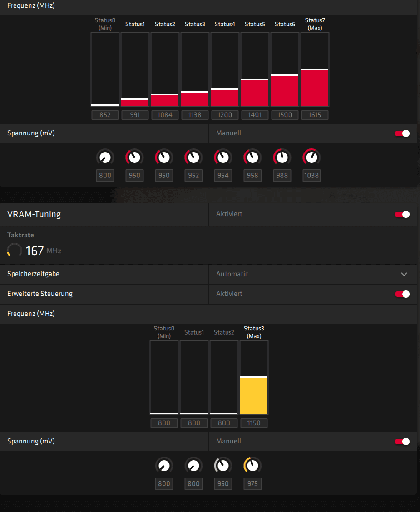The image size is (420, 512).
Task: Click the Speicherzeitgabe label
Action: (x=33, y=274)
